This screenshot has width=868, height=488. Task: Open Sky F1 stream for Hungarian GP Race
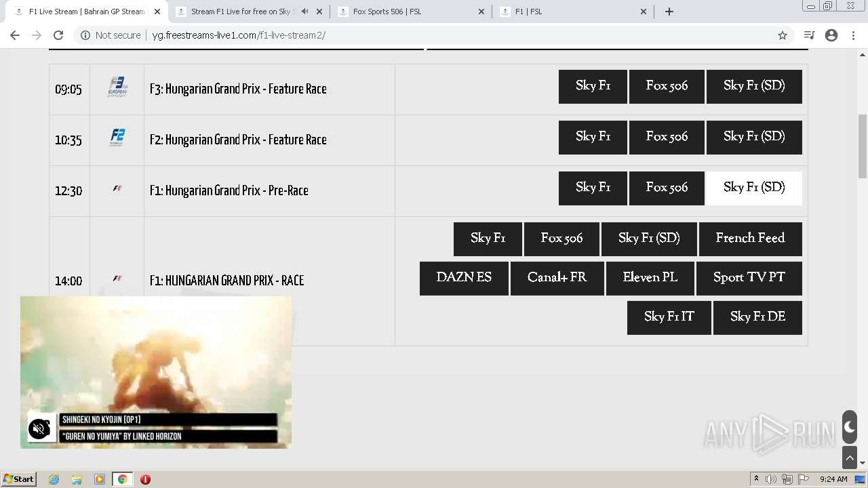[x=488, y=239]
